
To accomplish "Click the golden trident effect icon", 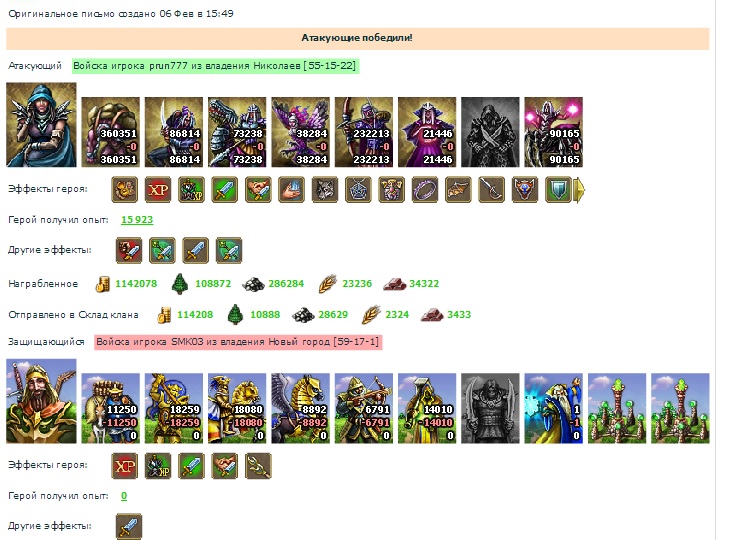I will [258, 466].
